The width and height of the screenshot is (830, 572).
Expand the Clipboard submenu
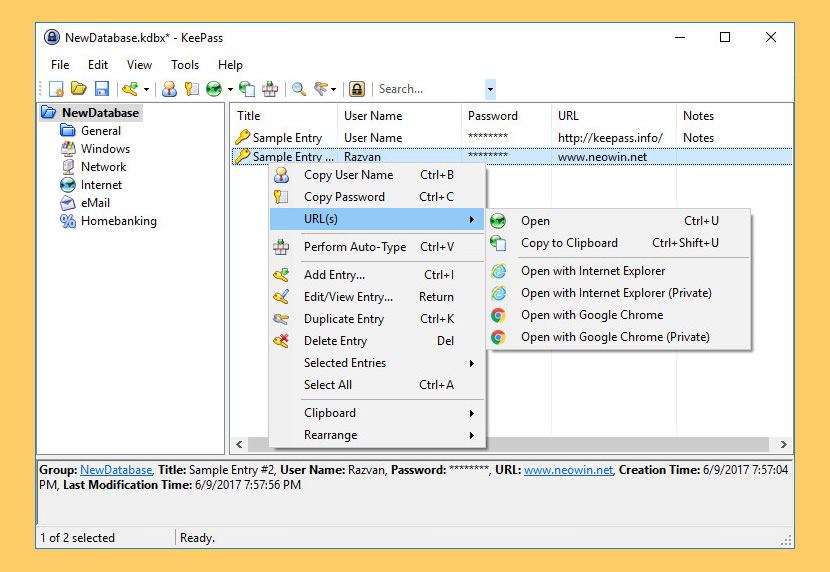coord(377,413)
